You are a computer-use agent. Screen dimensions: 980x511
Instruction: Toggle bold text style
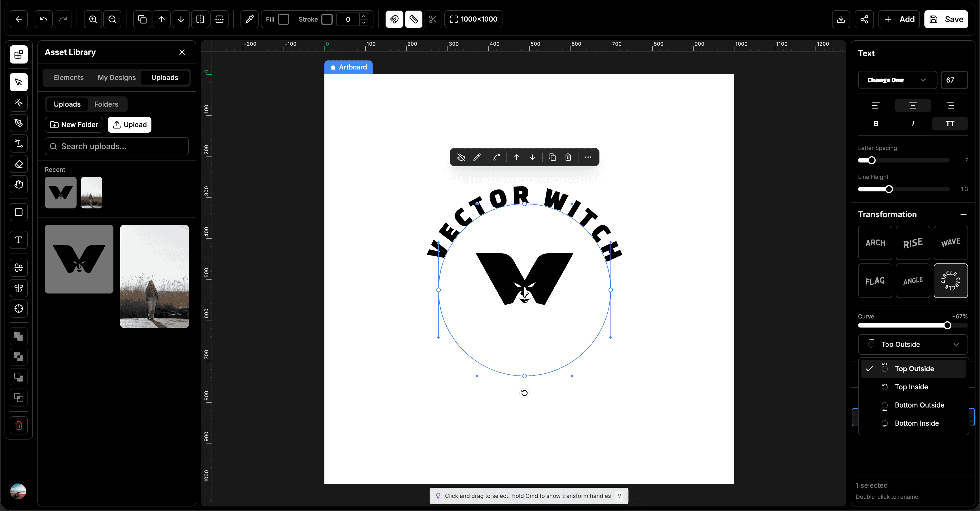(876, 124)
